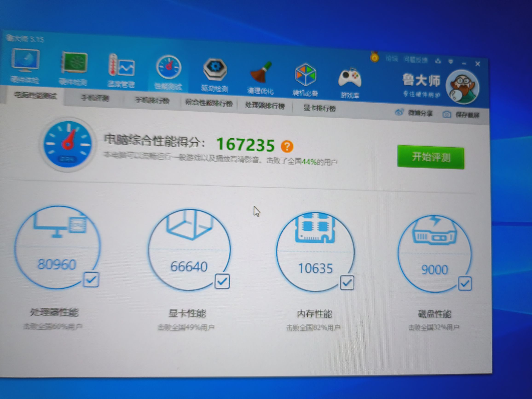The height and width of the screenshot is (399, 532).
Task: Click the disk score 9000
Action: click(435, 270)
